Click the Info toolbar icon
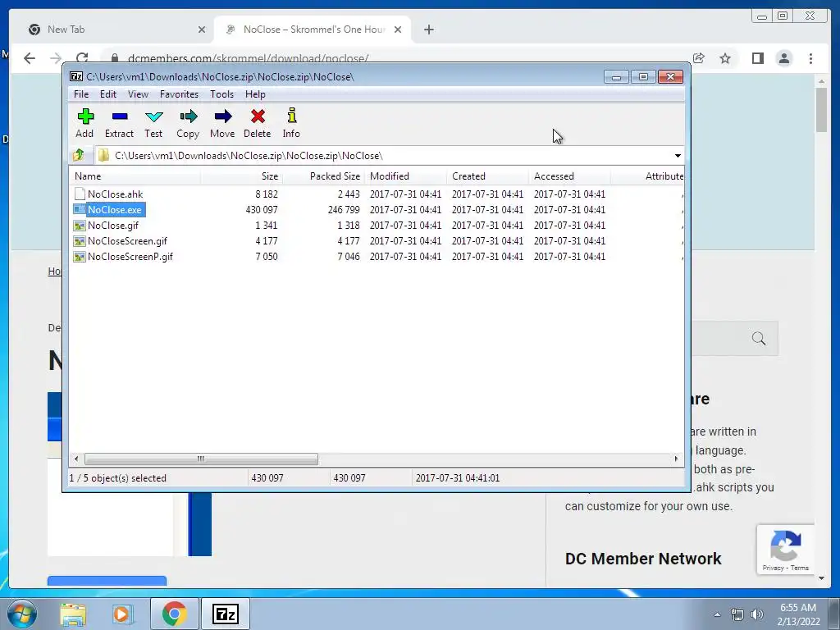This screenshot has width=840, height=630. point(291,116)
